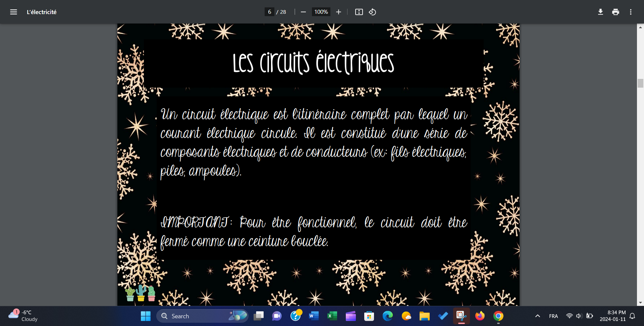644x326 pixels.
Task: Click the zoom in plus button
Action: 338,12
